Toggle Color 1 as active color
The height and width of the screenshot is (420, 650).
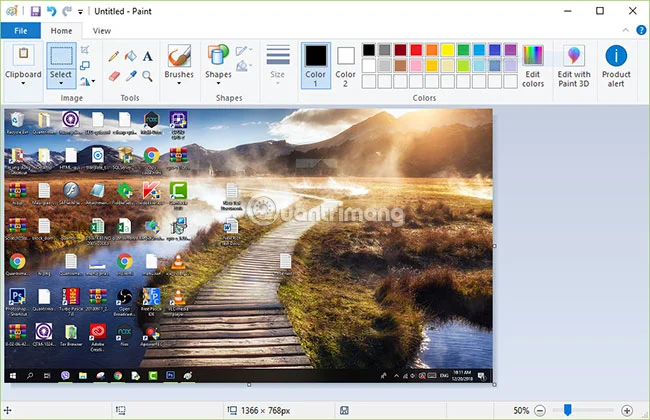[x=316, y=66]
